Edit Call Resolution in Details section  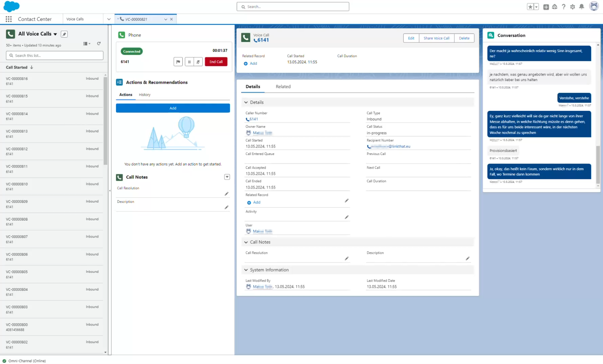(x=347, y=258)
